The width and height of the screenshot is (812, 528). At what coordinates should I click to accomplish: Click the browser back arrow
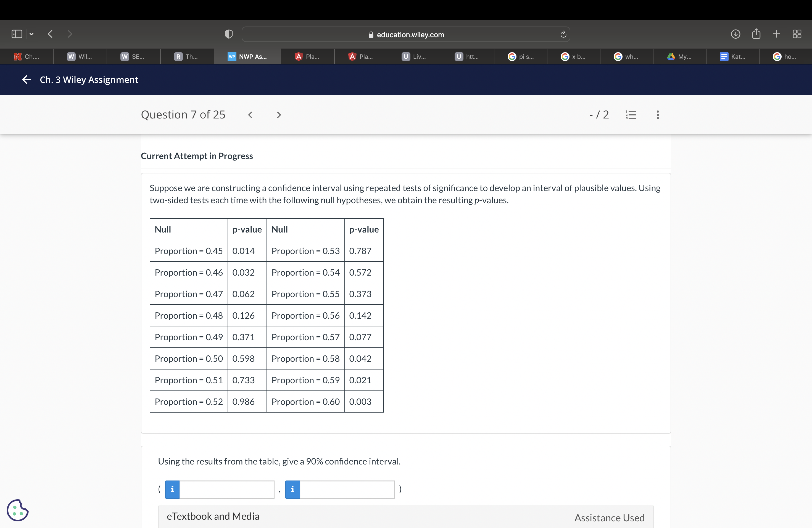tap(50, 34)
